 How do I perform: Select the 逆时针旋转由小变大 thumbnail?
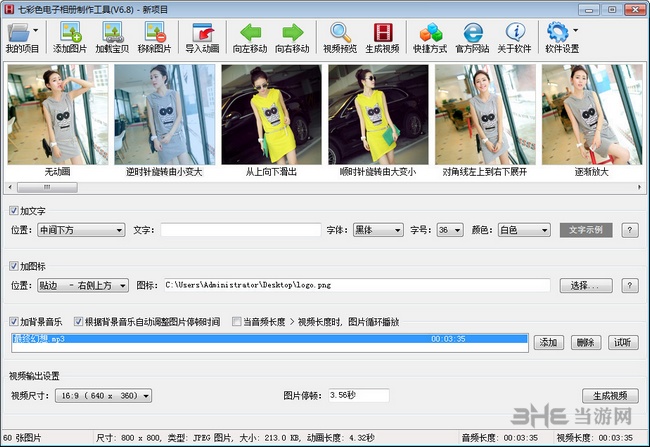[x=165, y=114]
